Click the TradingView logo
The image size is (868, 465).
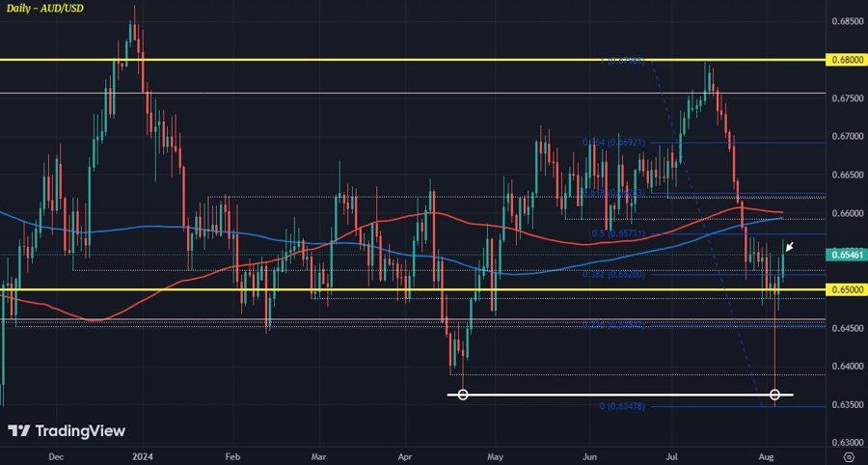pyautogui.click(x=67, y=430)
